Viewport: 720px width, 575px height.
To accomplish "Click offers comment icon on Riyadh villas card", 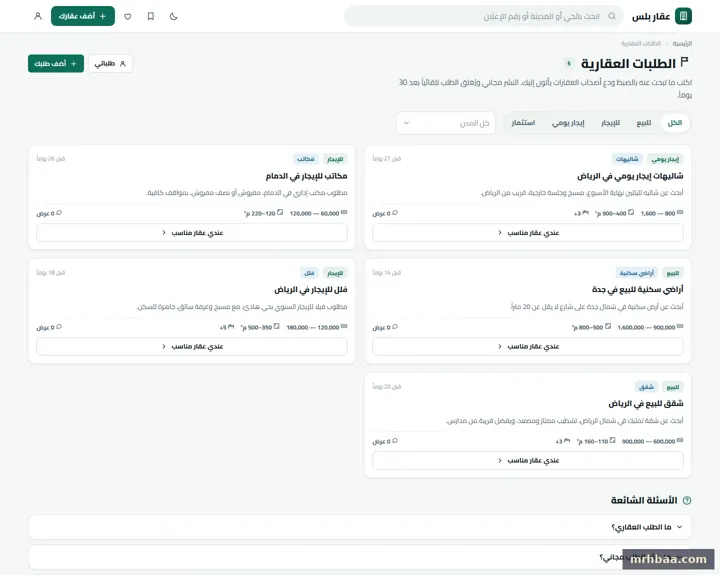I will pyautogui.click(x=59, y=327).
